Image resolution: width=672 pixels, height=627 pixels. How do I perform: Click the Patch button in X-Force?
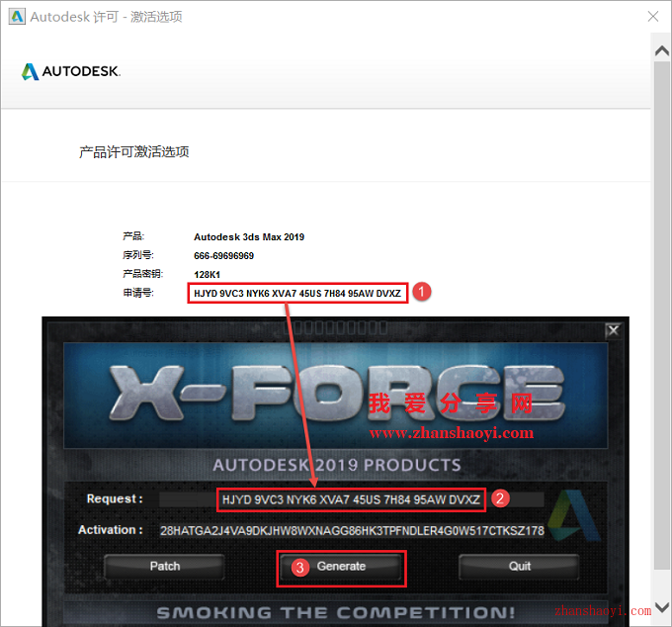[x=165, y=567]
